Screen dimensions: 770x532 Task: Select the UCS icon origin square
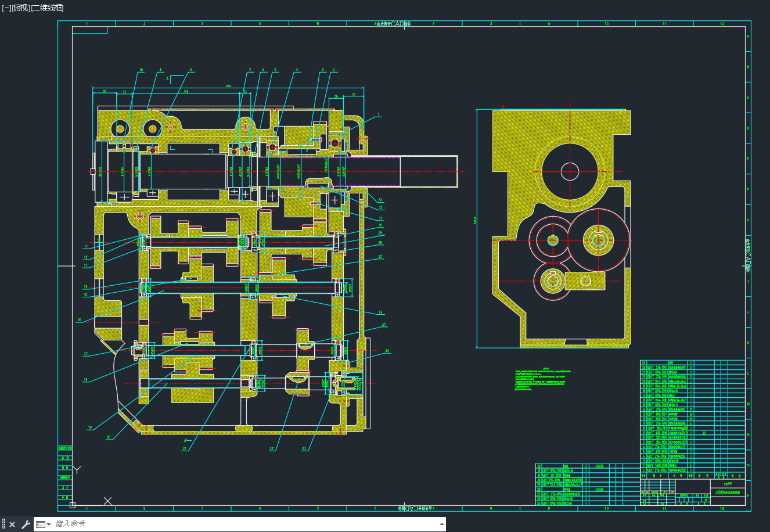tap(73, 505)
